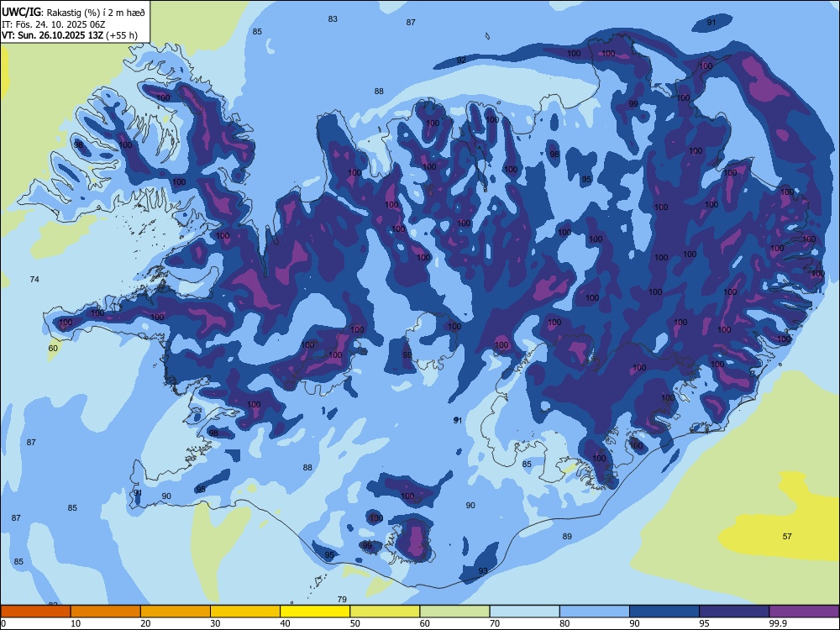
Task: Pick the pale blue 70–80 legend swatch
Action: point(524,612)
